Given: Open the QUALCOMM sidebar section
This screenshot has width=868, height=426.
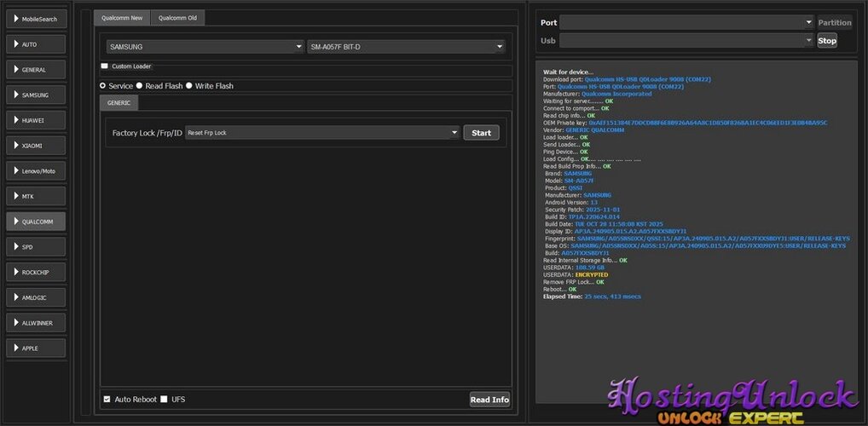Looking at the screenshot, I should [x=36, y=222].
